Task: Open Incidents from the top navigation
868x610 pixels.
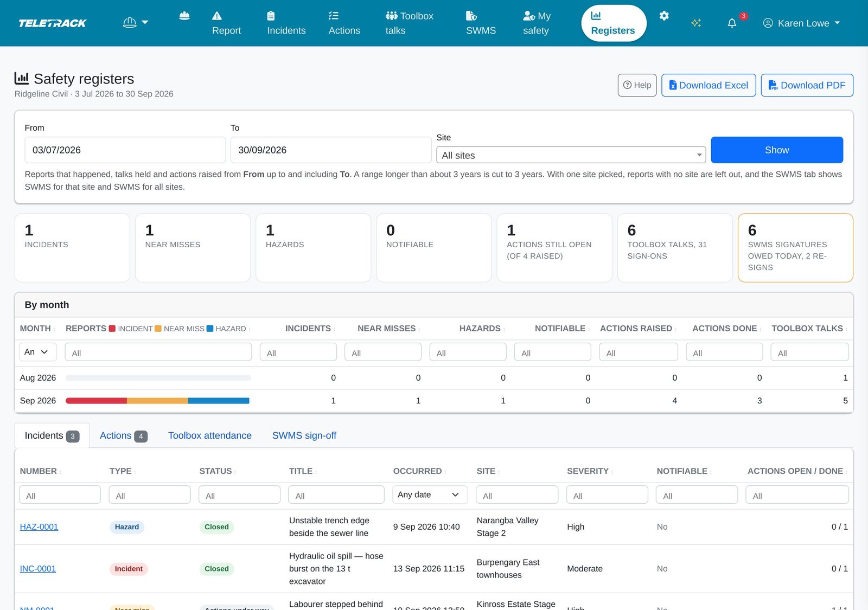Action: pos(286,23)
